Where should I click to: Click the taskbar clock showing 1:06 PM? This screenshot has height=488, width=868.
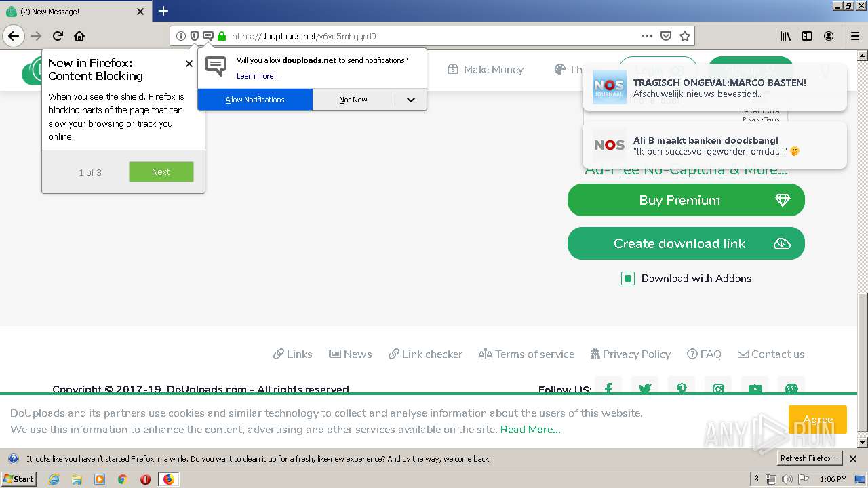[833, 479]
